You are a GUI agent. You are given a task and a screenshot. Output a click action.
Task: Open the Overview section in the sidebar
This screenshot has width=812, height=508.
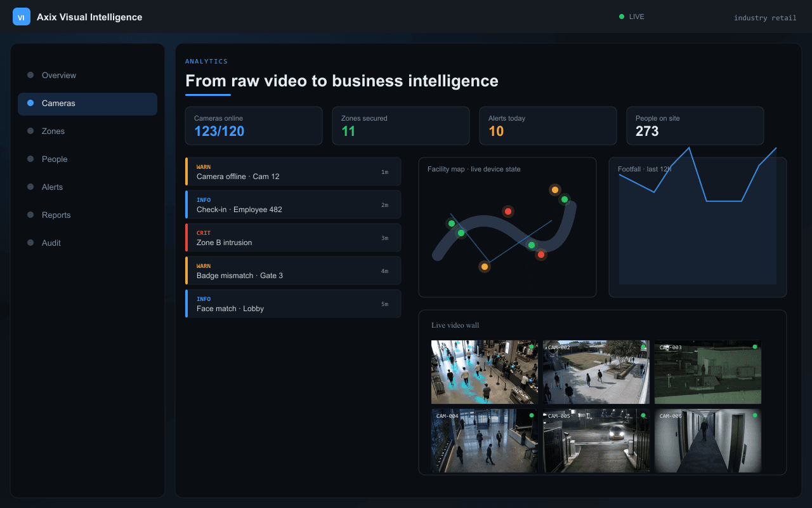pyautogui.click(x=88, y=75)
